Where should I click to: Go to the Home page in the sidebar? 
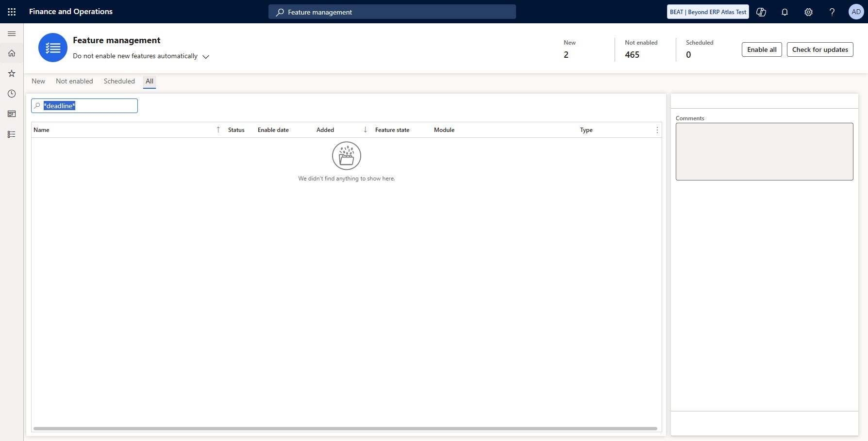tap(12, 53)
